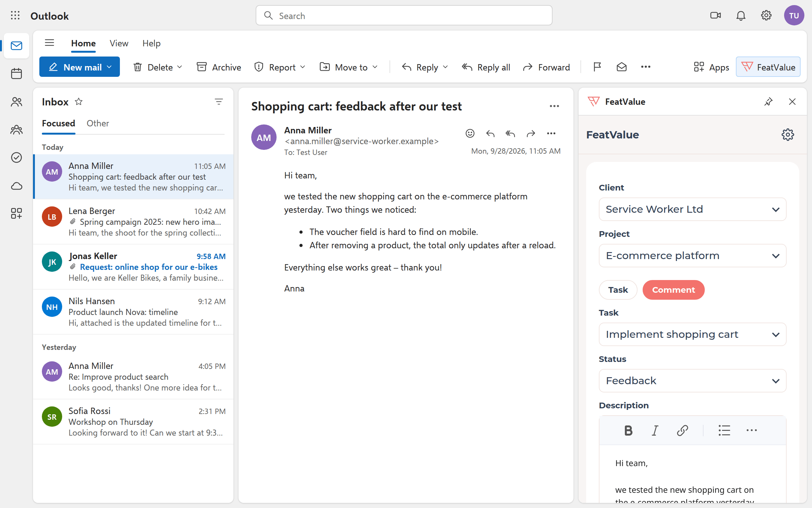Viewport: 812px width, 508px height.
Task: Open notifications bell icon
Action: click(x=741, y=16)
